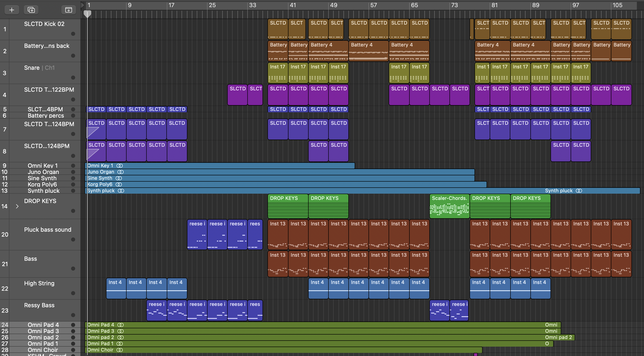
Task: Select the High String track header
Action: [39, 283]
